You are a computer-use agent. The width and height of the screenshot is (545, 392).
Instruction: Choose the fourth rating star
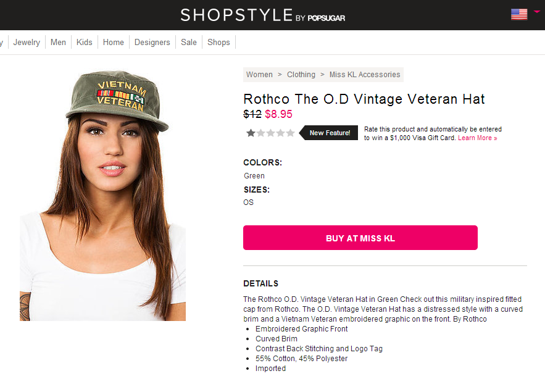point(281,133)
